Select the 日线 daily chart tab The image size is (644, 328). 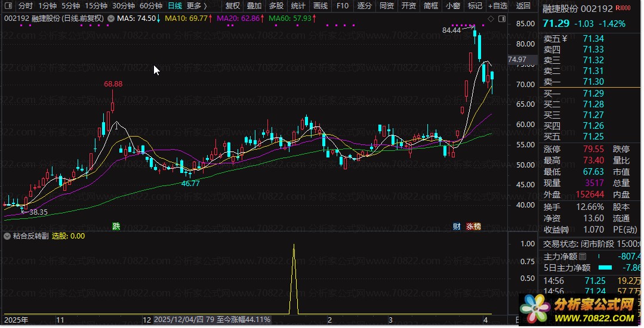[x=175, y=6]
